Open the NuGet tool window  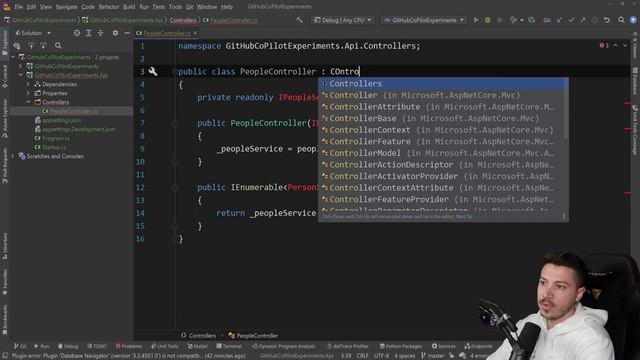coord(198,346)
